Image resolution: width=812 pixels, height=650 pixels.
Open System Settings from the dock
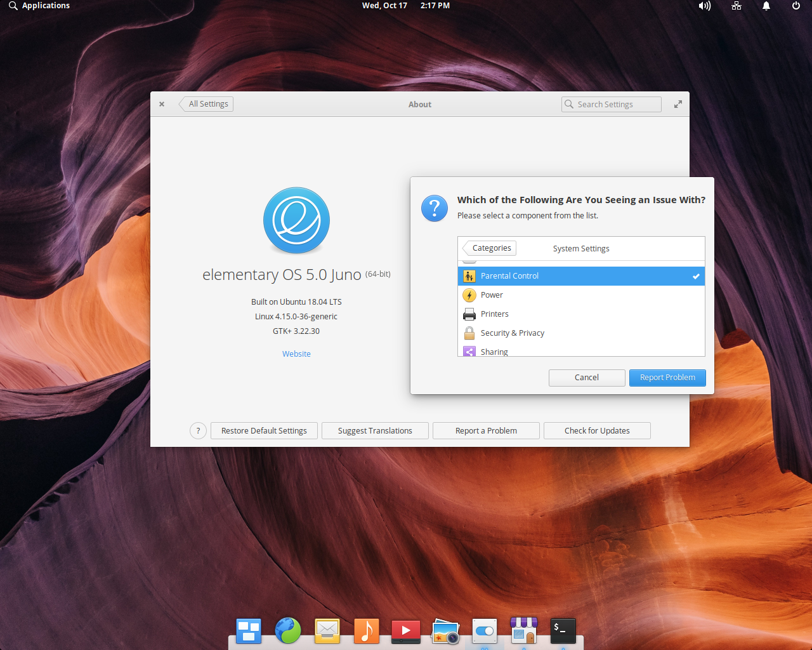pos(485,631)
